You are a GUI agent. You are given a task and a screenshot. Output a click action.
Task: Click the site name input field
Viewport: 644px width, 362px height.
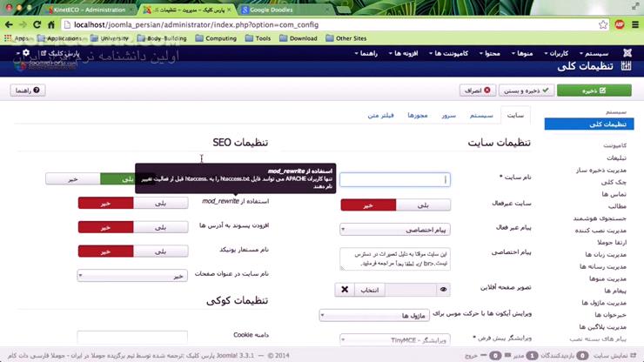pyautogui.click(x=395, y=179)
